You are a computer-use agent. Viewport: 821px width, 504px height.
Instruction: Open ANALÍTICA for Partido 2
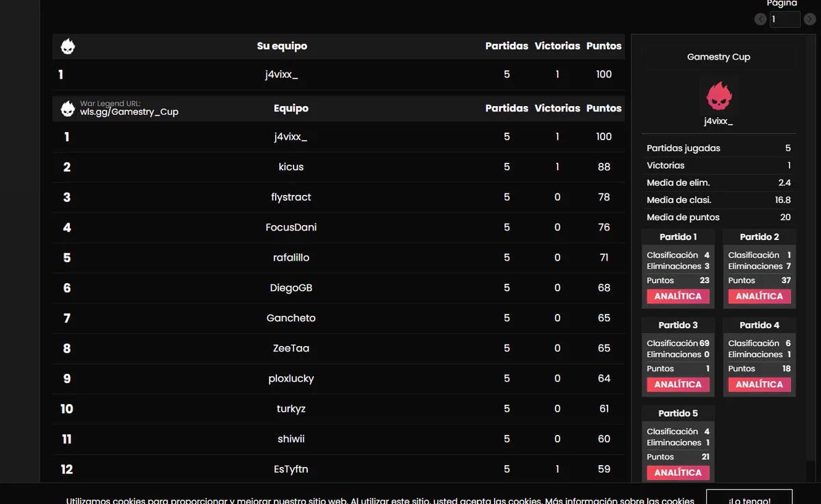(x=759, y=296)
